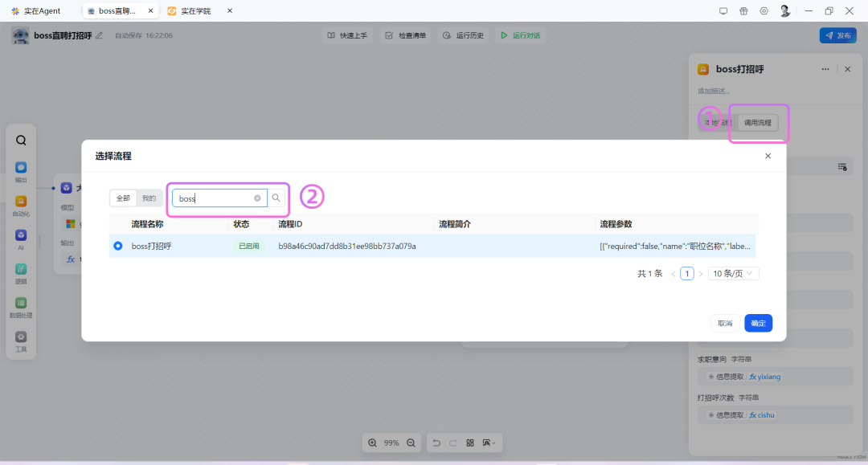Image resolution: width=868 pixels, height=465 pixels.
Task: Switch filter to 我的
Action: [x=149, y=198]
